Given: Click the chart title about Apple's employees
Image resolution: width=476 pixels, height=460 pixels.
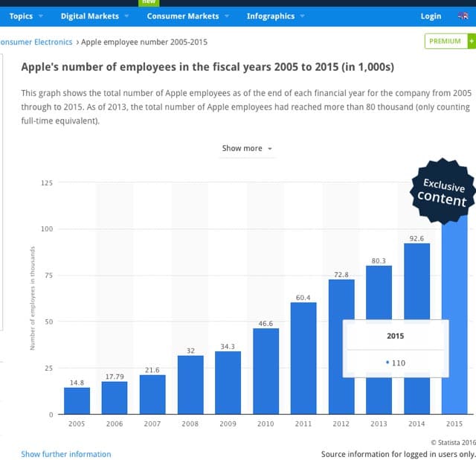Looking at the screenshot, I should 208,67.
